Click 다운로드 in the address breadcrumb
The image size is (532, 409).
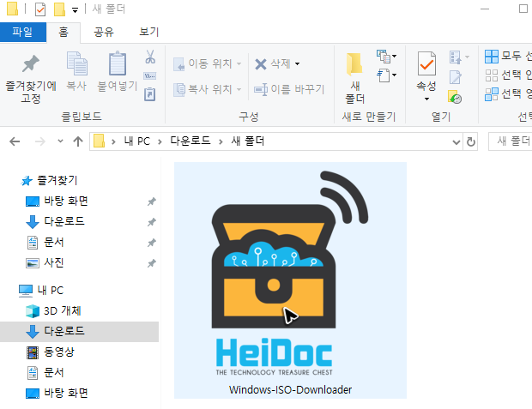(190, 141)
